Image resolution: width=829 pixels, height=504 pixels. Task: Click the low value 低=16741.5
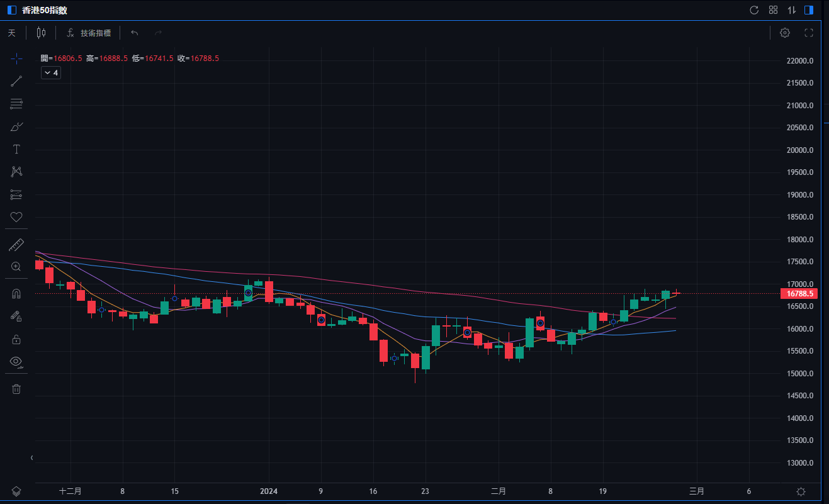152,58
